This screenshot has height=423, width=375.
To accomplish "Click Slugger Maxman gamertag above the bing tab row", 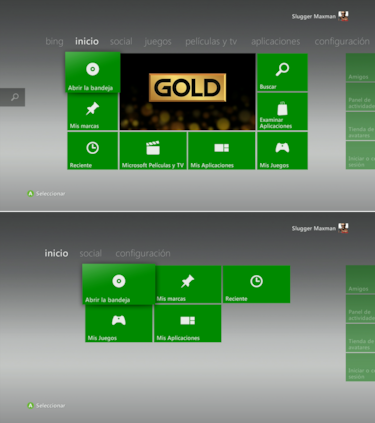I will click(314, 16).
